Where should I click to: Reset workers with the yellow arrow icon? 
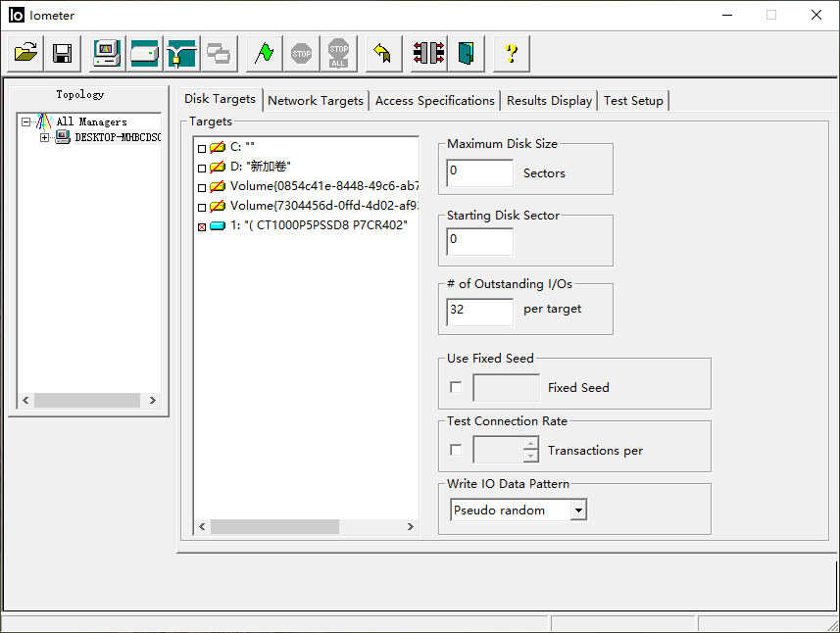pyautogui.click(x=383, y=53)
